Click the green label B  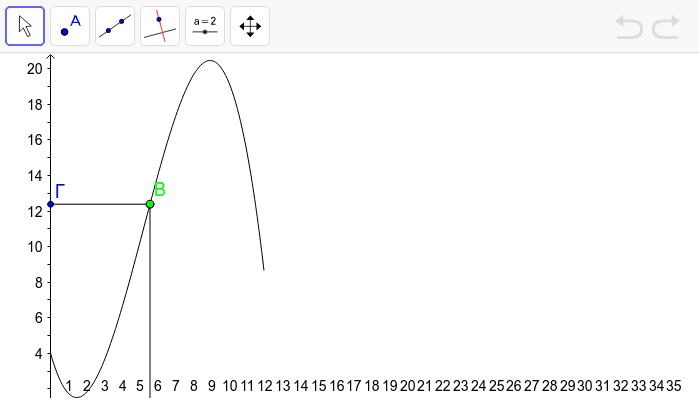[x=160, y=190]
